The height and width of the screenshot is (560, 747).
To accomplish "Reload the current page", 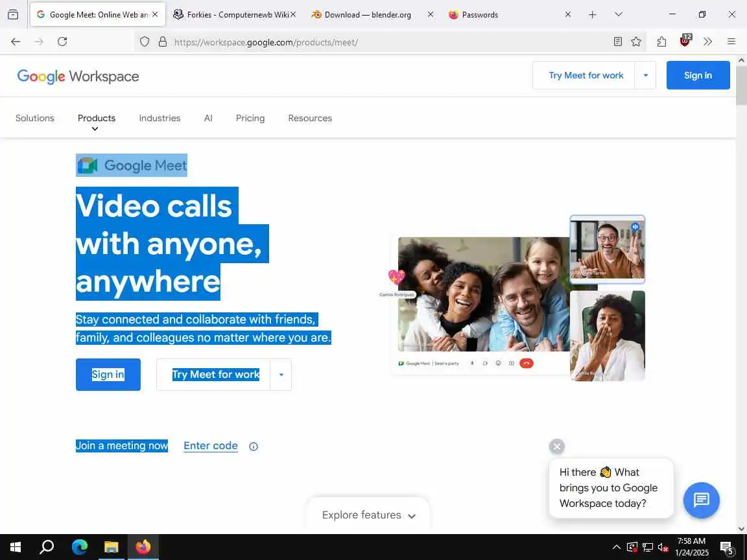I will click(x=62, y=42).
